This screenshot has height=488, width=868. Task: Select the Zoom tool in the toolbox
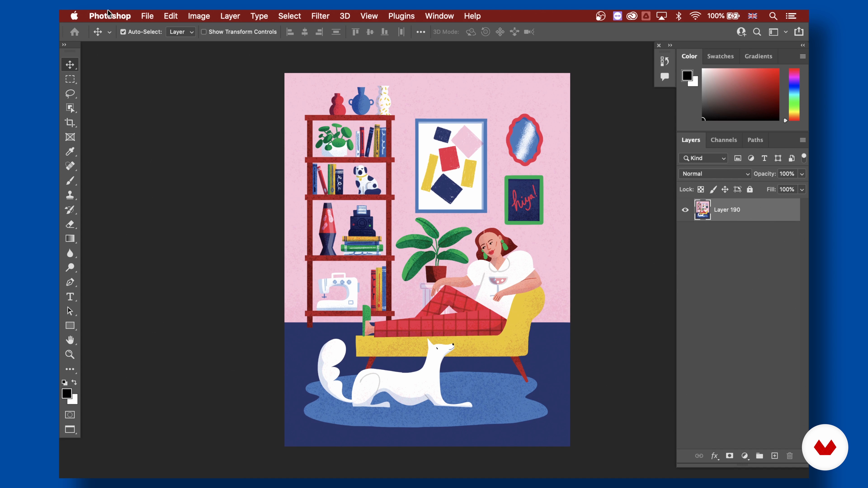tap(70, 355)
